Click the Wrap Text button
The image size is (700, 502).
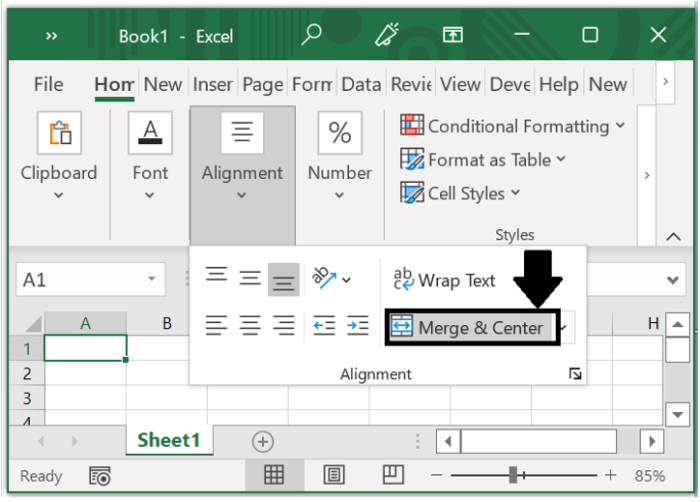point(443,281)
